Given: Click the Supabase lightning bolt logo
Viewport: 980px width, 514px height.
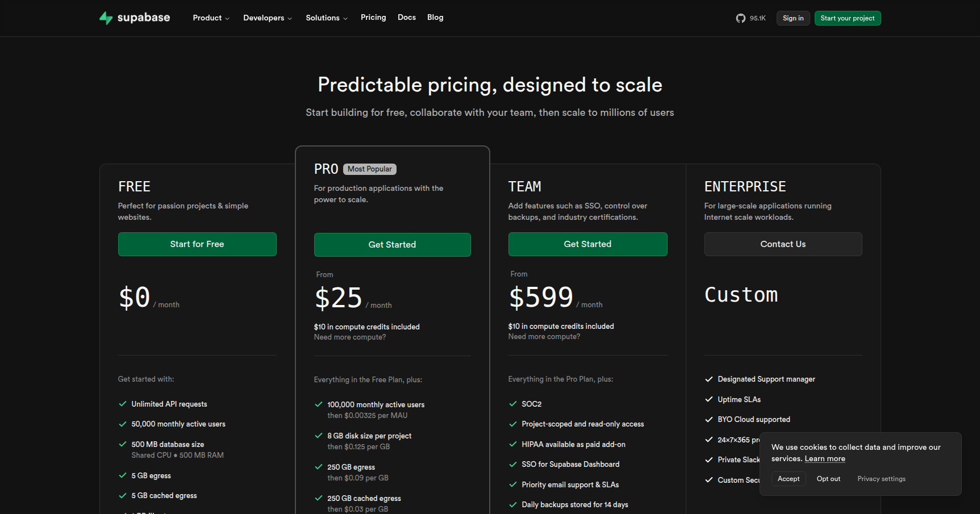Looking at the screenshot, I should coord(106,18).
